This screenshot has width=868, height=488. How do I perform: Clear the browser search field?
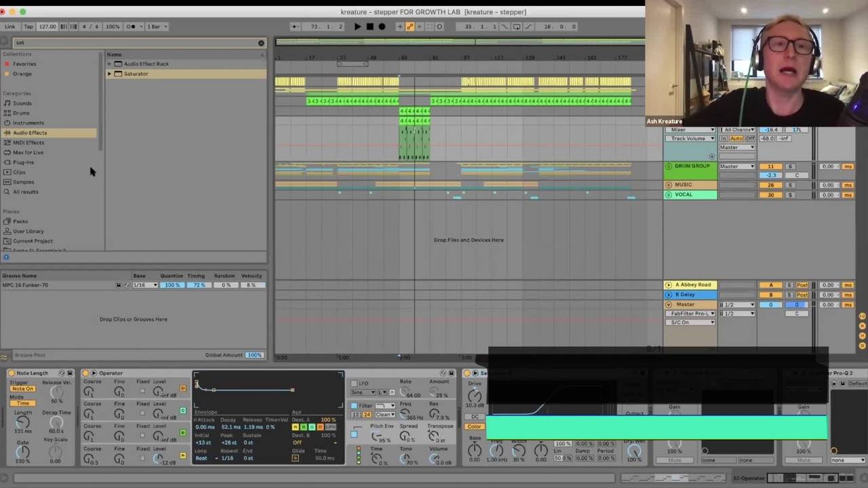pos(261,43)
